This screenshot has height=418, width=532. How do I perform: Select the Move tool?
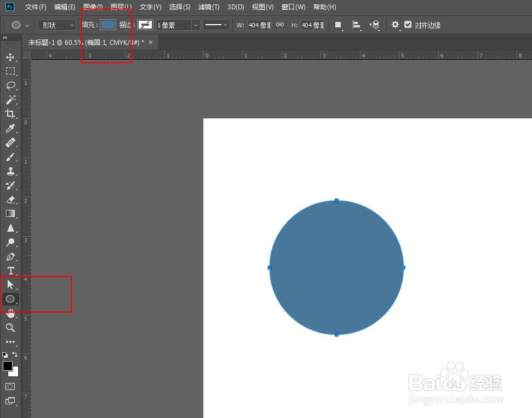coord(10,57)
